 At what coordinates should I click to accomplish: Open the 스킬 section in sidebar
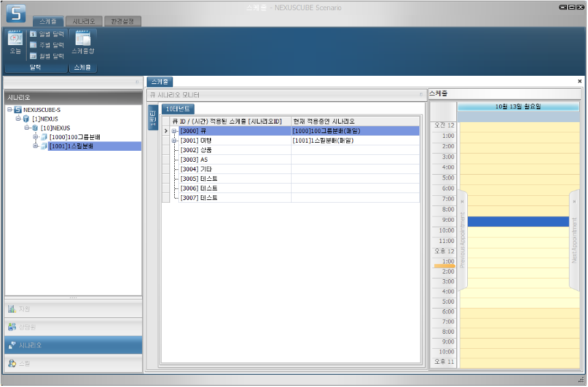(74, 363)
